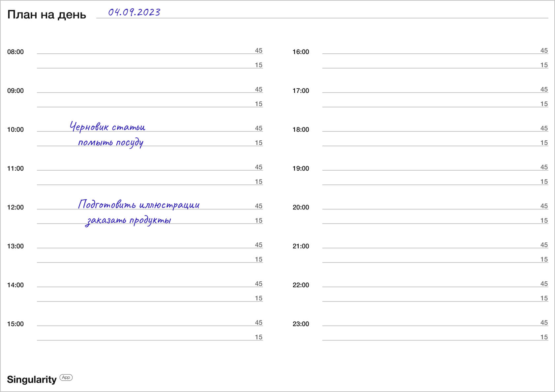
Task: Select the 'заказать продукты' entry
Action: pos(128,220)
